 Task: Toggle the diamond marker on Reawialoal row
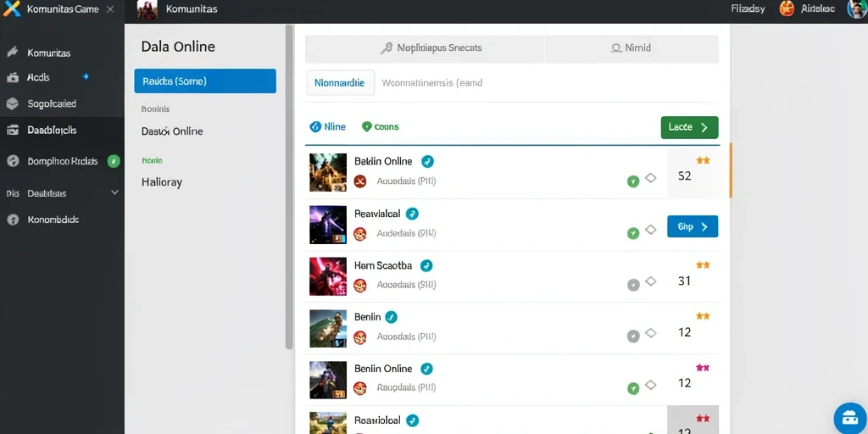651,229
